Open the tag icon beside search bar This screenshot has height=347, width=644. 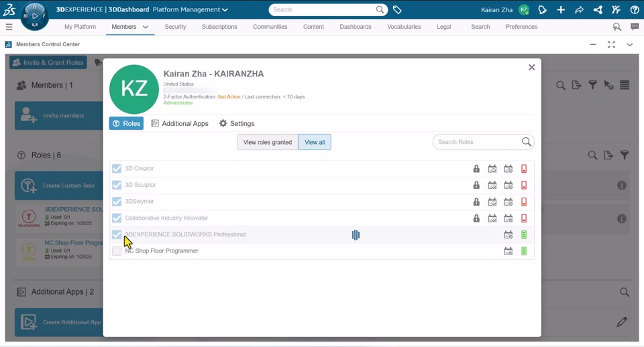coord(397,9)
